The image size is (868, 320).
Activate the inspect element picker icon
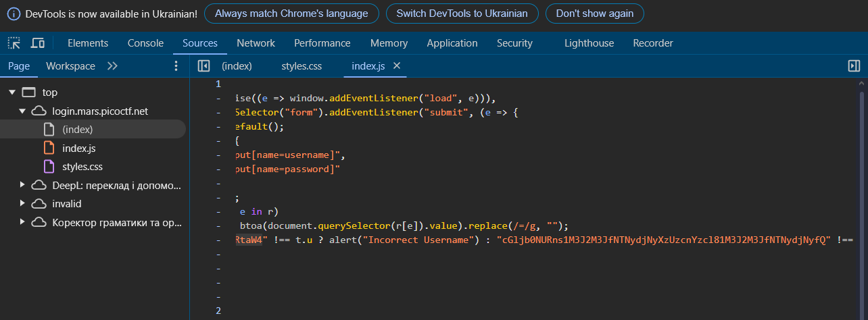click(14, 43)
